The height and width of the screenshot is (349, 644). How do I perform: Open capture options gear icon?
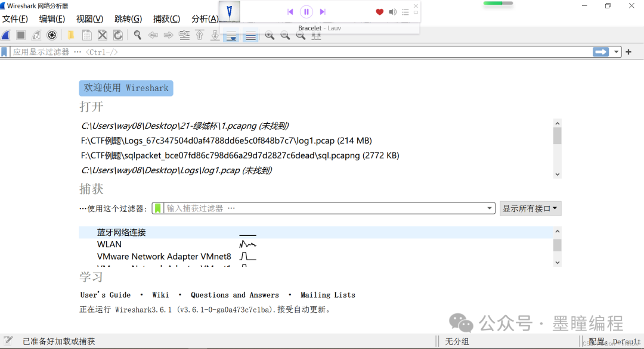[x=52, y=35]
